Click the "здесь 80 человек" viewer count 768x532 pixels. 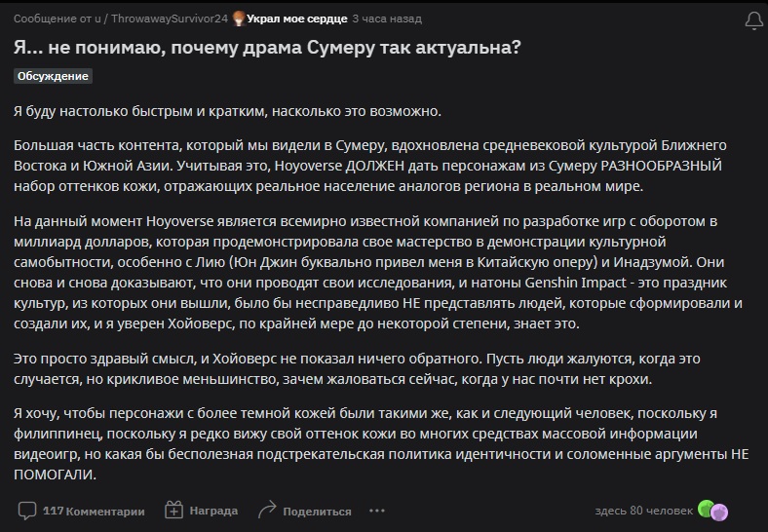[x=642, y=511]
